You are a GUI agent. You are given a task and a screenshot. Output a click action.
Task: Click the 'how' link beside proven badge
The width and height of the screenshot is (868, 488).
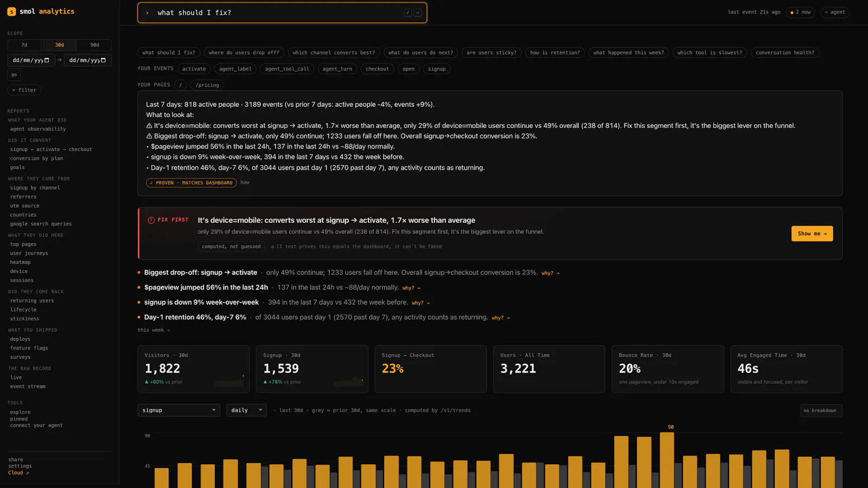click(x=245, y=183)
